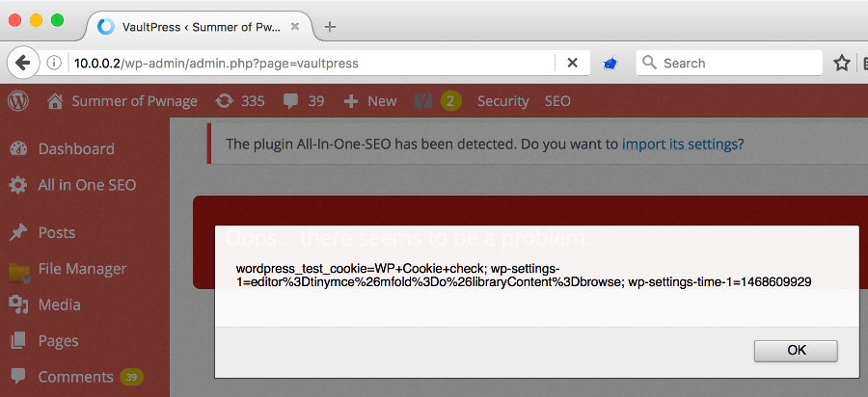Click the Yoast SEO icon with badge 2
Image resolution: width=868 pixels, height=397 pixels.
pyautogui.click(x=423, y=101)
